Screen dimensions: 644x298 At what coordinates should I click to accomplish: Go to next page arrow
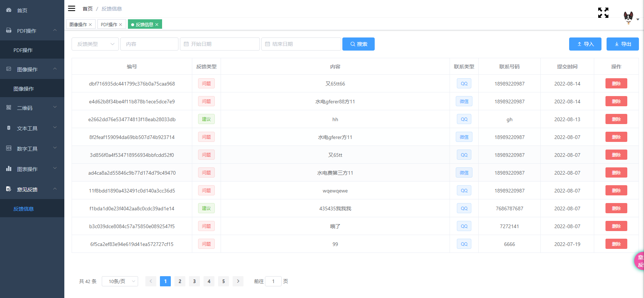coord(238,281)
